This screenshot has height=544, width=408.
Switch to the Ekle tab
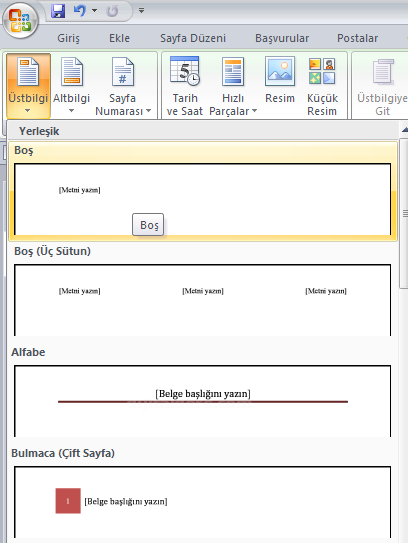pyautogui.click(x=119, y=38)
